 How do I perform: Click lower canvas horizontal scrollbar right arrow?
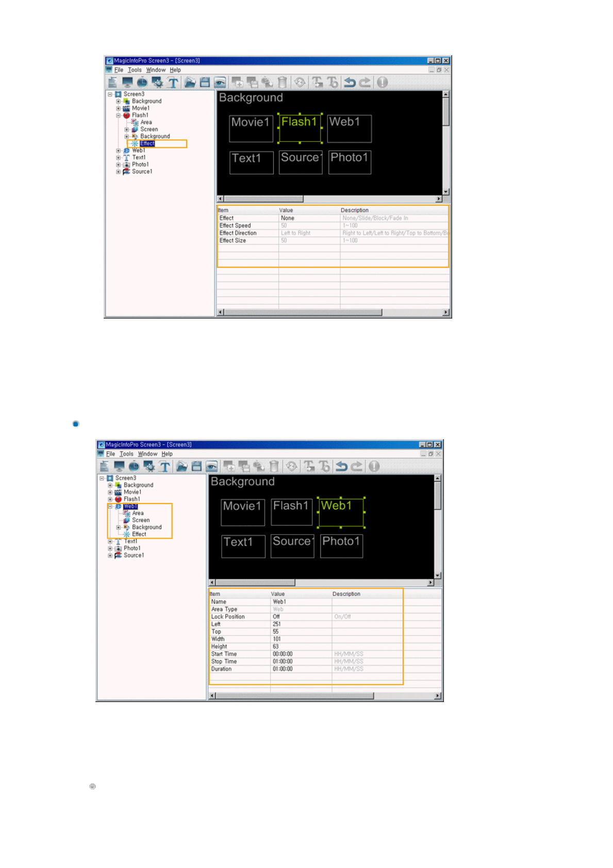pos(431,582)
